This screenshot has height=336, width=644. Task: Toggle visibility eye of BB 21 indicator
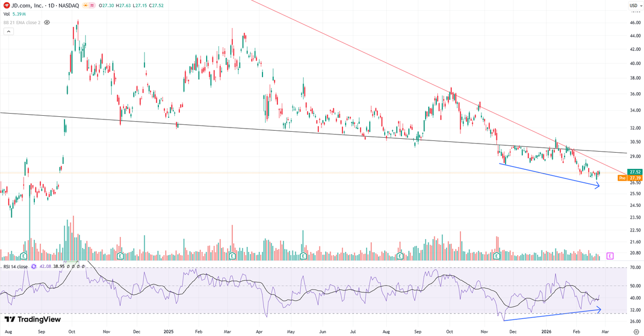(x=47, y=23)
